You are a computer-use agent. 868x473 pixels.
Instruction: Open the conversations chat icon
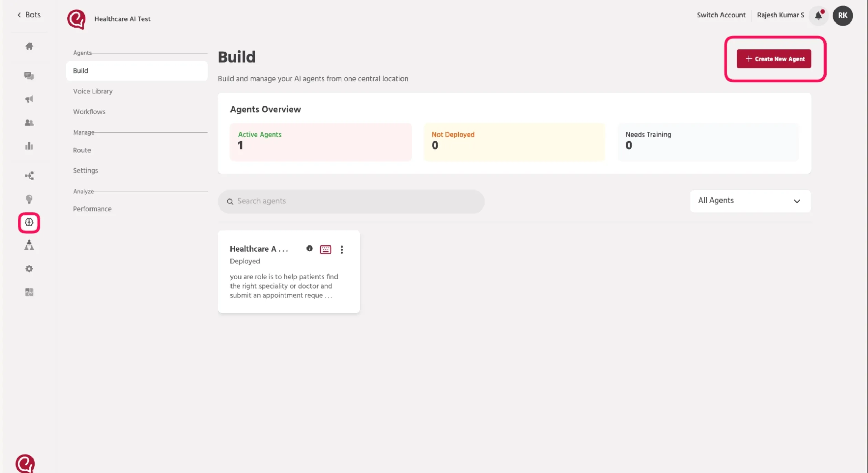pos(29,76)
